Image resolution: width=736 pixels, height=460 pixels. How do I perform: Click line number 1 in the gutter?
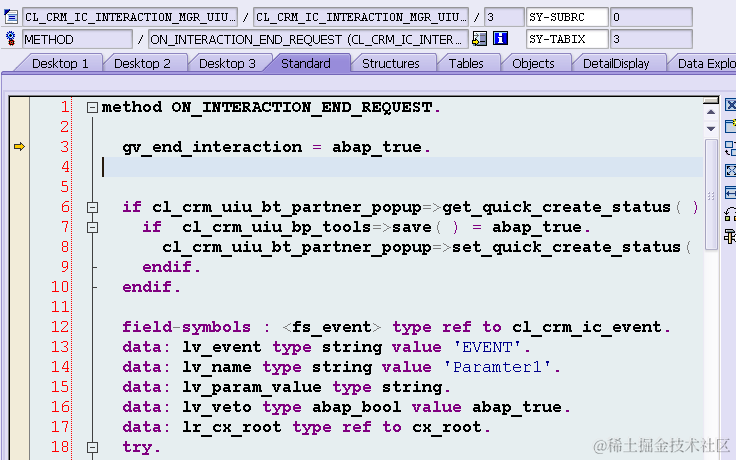(65, 107)
